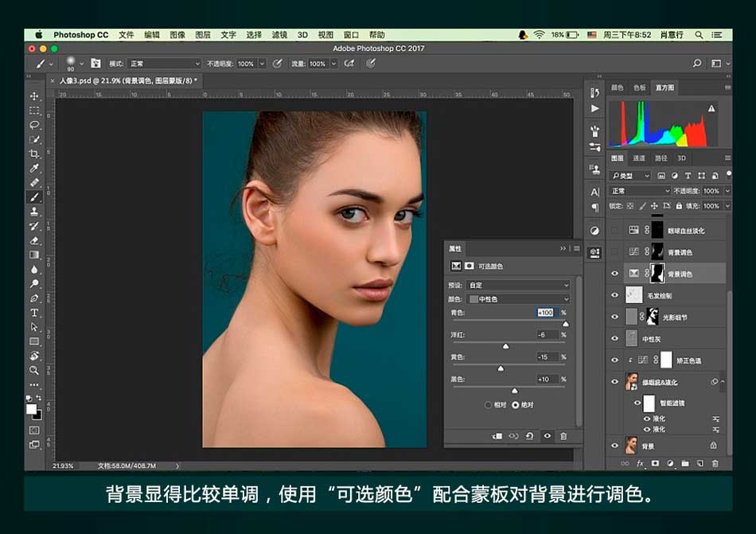This screenshot has height=534, width=756.
Task: Select the Horizontal Type tool
Action: pyautogui.click(x=34, y=313)
